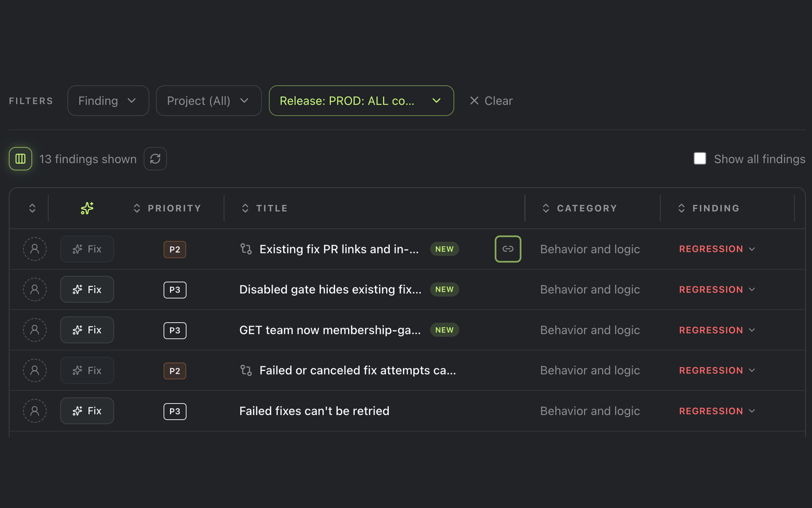Click the AI sparkle column header icon

(x=87, y=208)
